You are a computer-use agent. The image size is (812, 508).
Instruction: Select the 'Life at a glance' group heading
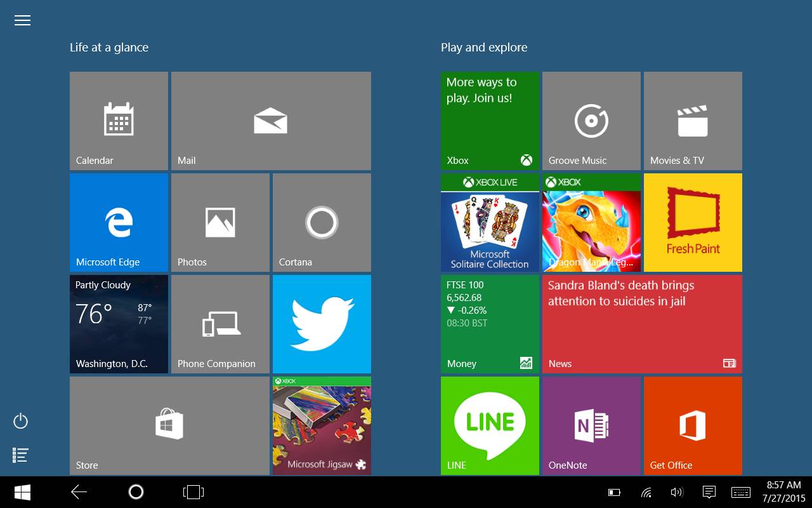[109, 48]
